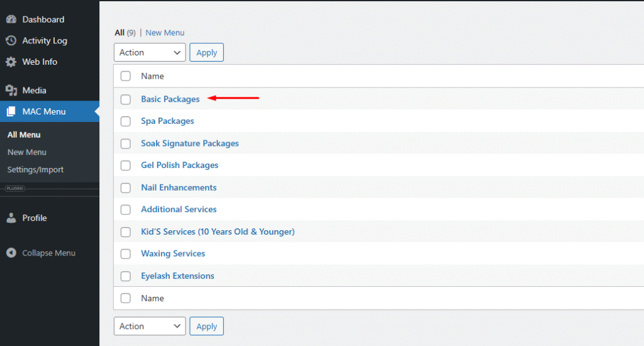This screenshot has height=346, width=644.
Task: Click the Dashboard gauge icon
Action: (11, 20)
